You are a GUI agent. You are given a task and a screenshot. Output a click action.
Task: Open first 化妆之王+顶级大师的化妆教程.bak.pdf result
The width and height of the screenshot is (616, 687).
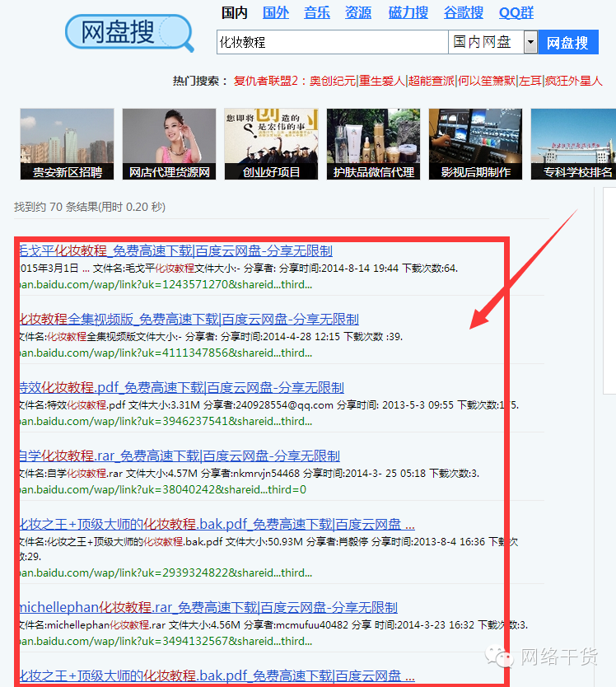pos(217,525)
